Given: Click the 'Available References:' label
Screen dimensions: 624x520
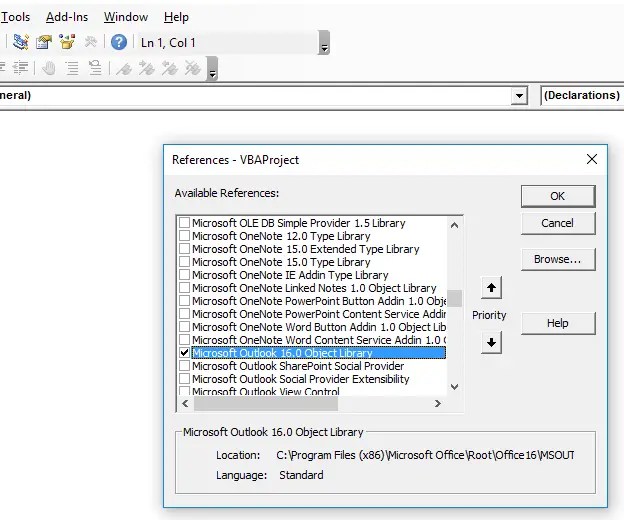Looking at the screenshot, I should (226, 193).
